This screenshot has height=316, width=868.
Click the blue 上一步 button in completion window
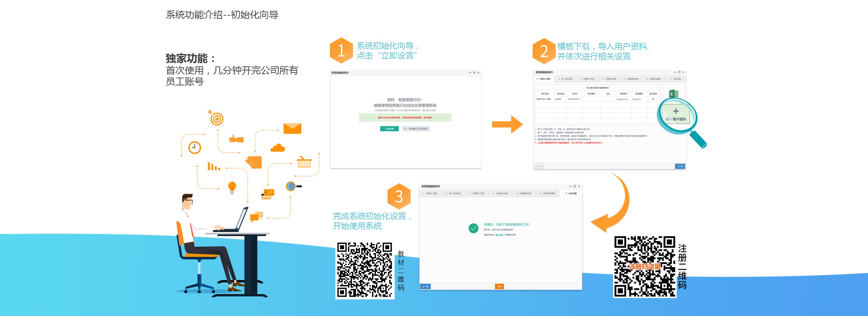(x=425, y=287)
